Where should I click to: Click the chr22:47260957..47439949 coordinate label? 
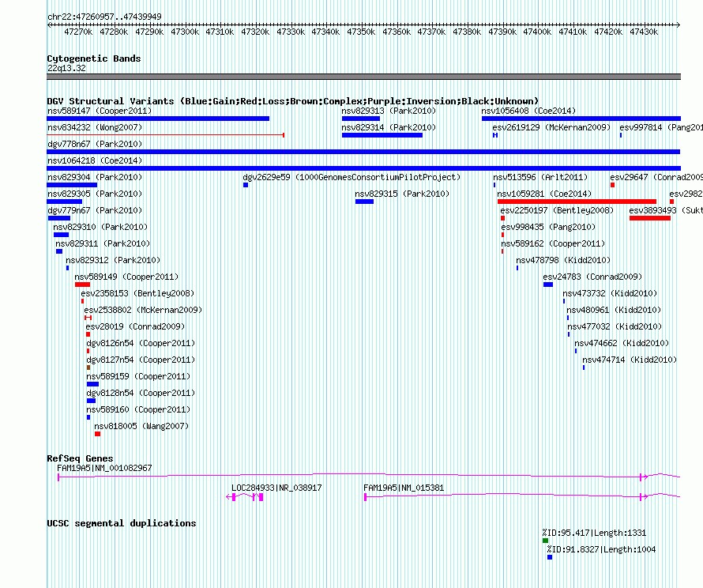pyautogui.click(x=104, y=17)
